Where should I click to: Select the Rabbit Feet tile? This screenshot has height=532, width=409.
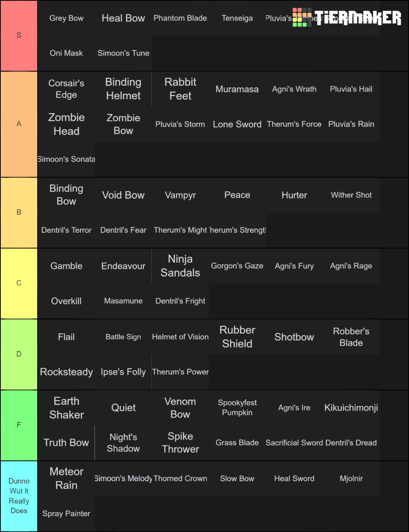point(180,89)
